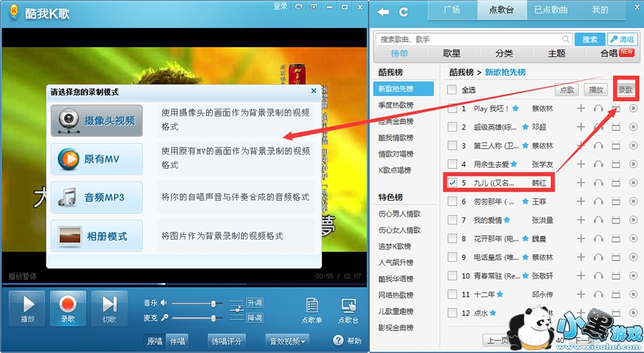Mute the 音乐 speaker icon

[x=164, y=303]
